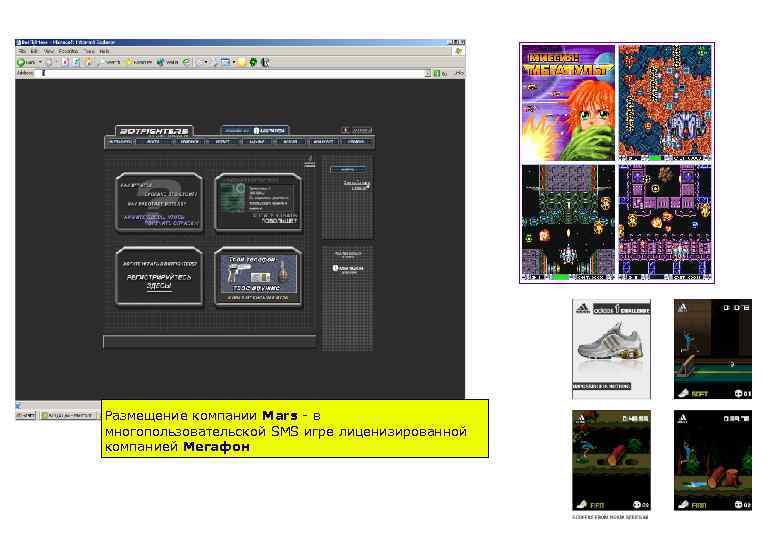Click the 'Твой телефон — твоё оружие' banner

pyautogui.click(x=258, y=276)
